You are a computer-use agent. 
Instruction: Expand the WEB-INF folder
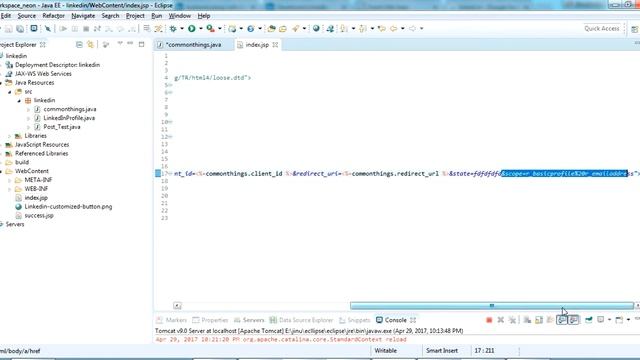[x=10, y=189]
